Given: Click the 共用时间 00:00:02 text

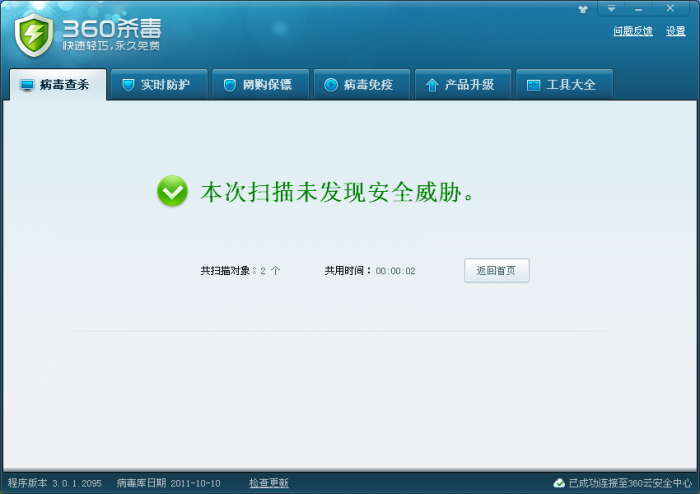Looking at the screenshot, I should (370, 270).
